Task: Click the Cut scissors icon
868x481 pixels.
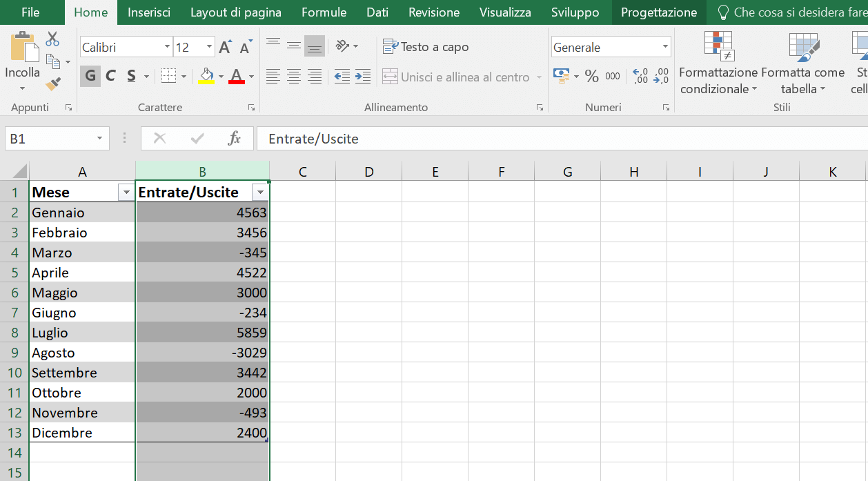Action: click(52, 39)
